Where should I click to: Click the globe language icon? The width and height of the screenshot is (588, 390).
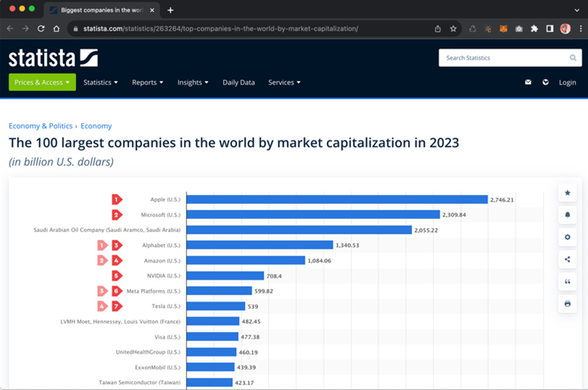point(546,82)
